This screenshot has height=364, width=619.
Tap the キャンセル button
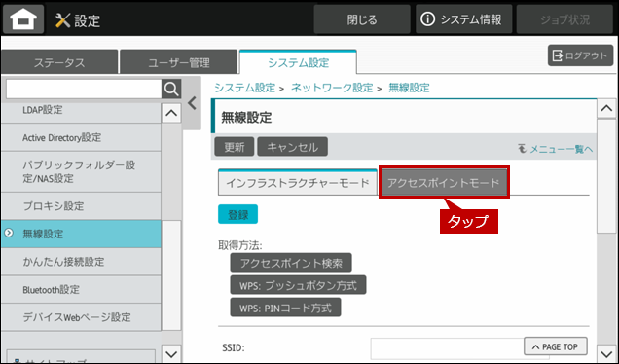coord(293,147)
